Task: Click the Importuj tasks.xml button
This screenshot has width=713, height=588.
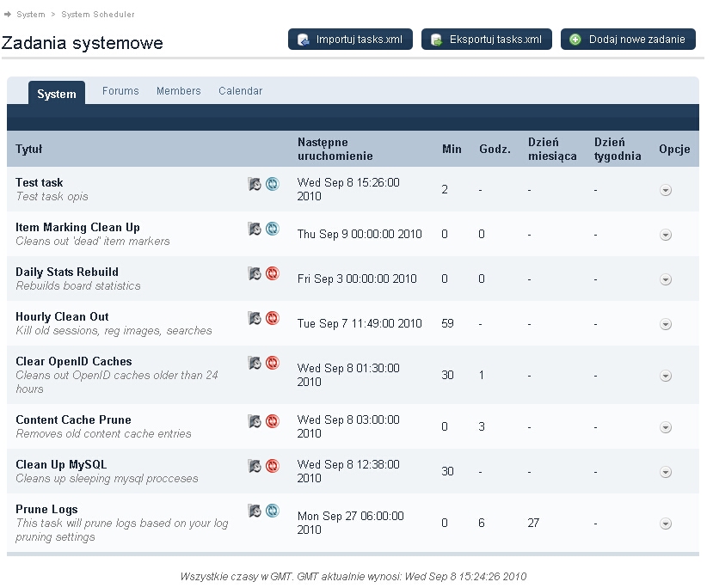Action: point(350,40)
